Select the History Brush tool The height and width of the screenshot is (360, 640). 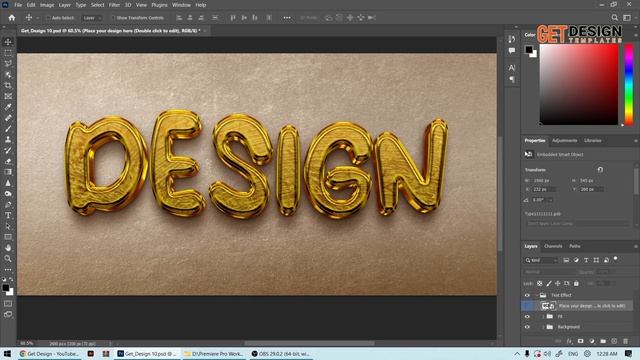coord(8,150)
